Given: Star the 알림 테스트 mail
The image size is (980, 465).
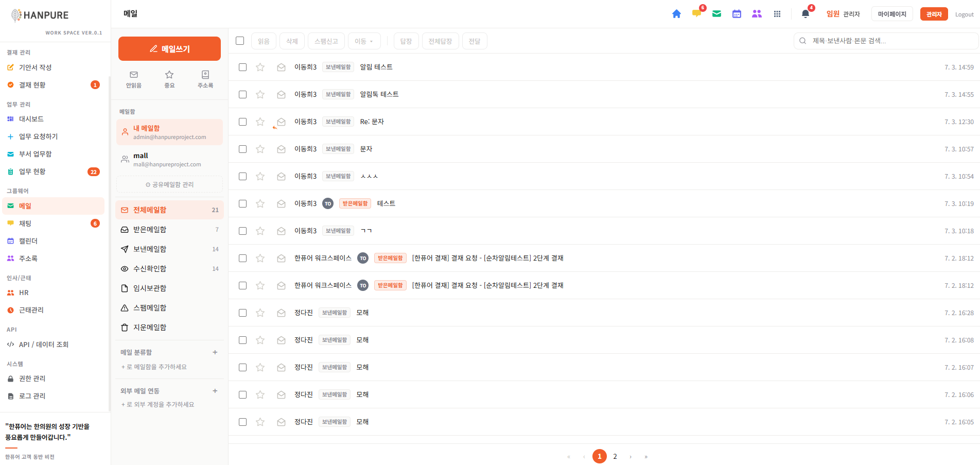Looking at the screenshot, I should pyautogui.click(x=260, y=67).
